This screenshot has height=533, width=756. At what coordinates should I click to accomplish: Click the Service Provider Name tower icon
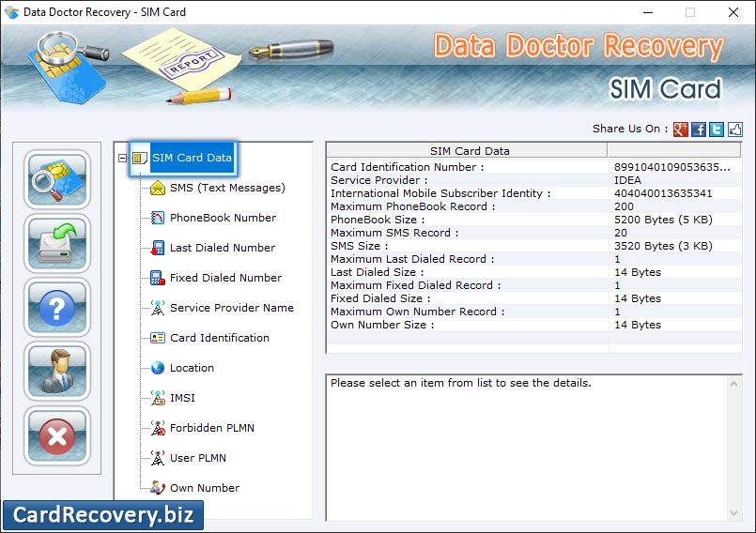(x=158, y=308)
